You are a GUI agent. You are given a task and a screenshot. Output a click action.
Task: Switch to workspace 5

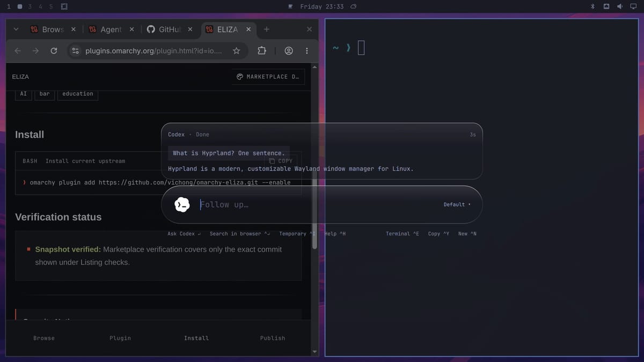point(51,6)
